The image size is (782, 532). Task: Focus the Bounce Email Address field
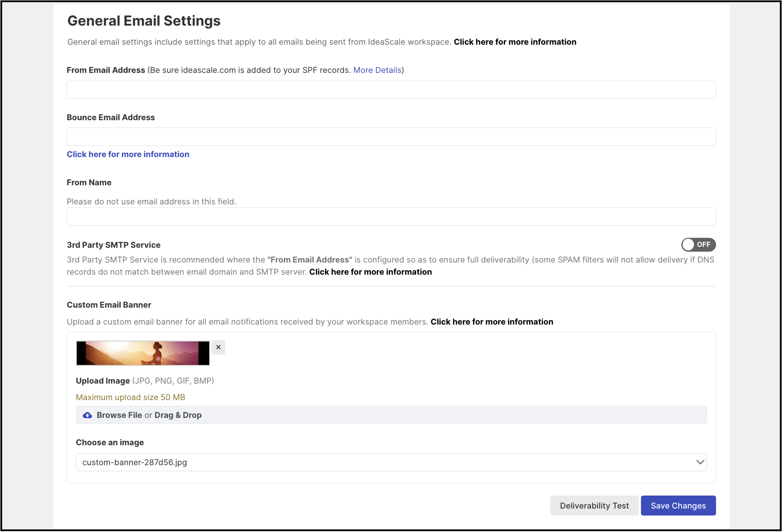(x=391, y=137)
